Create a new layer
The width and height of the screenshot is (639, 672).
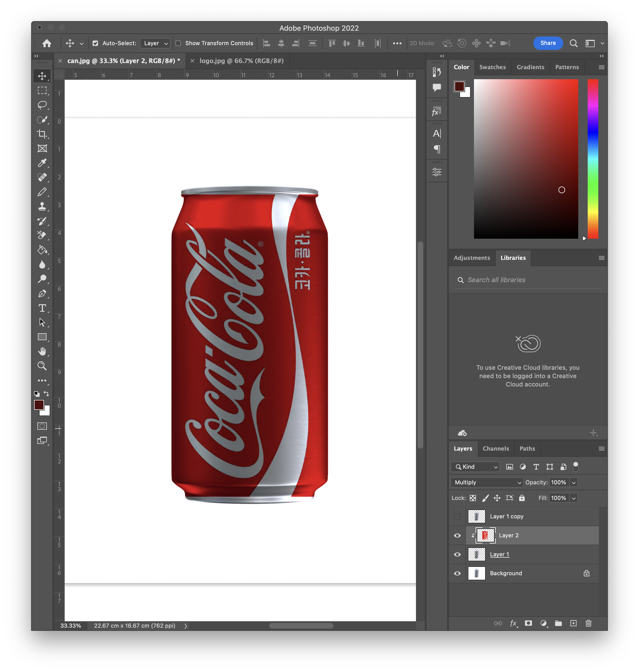point(573,623)
